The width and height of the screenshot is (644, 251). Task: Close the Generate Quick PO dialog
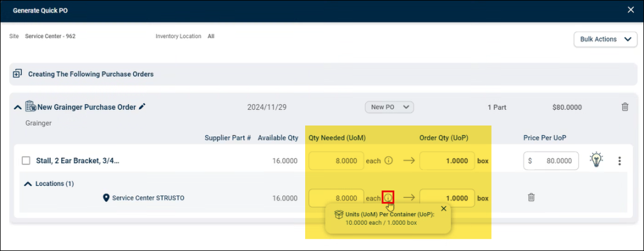[631, 10]
